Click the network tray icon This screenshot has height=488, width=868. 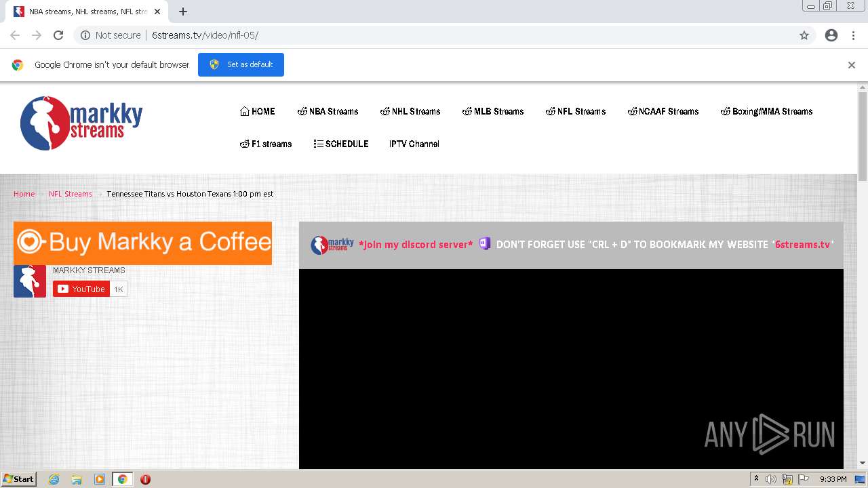787,479
